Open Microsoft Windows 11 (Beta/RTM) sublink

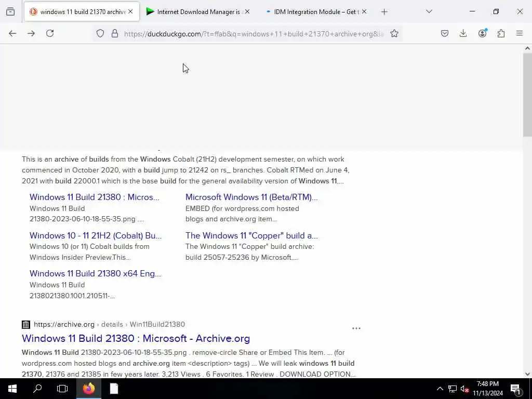[x=251, y=197]
